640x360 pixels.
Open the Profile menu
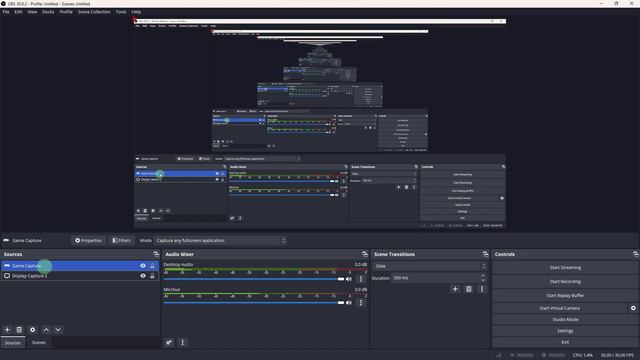(x=66, y=12)
